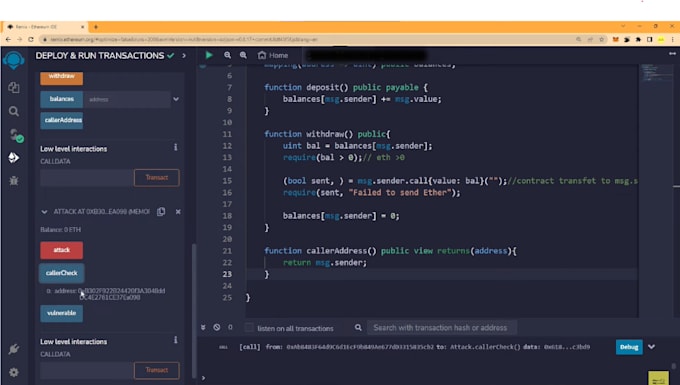680x385 pixels.
Task: Go forward in the browser
Action: (20, 39)
